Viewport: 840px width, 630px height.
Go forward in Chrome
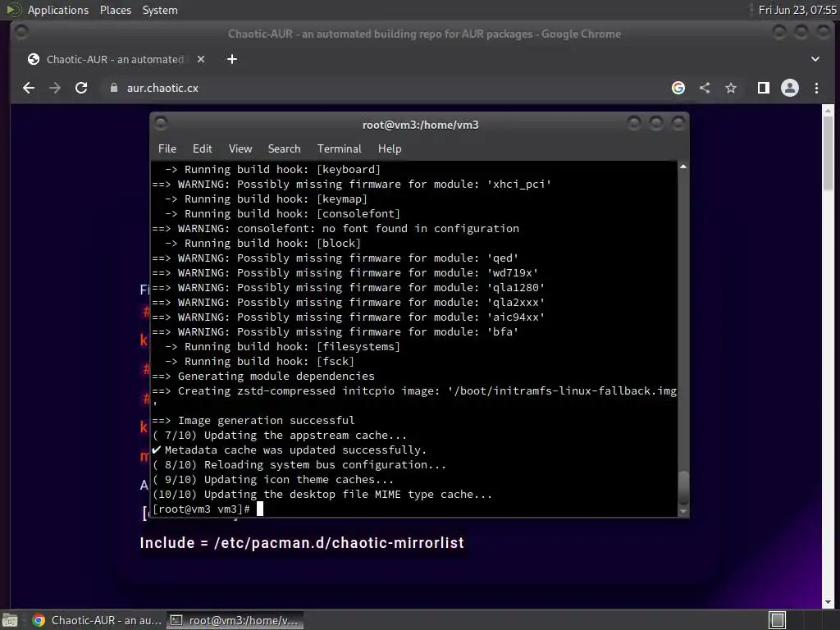[55, 88]
